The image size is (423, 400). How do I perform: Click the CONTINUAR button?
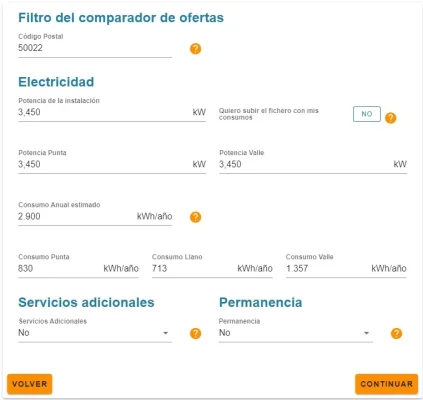coord(386,384)
